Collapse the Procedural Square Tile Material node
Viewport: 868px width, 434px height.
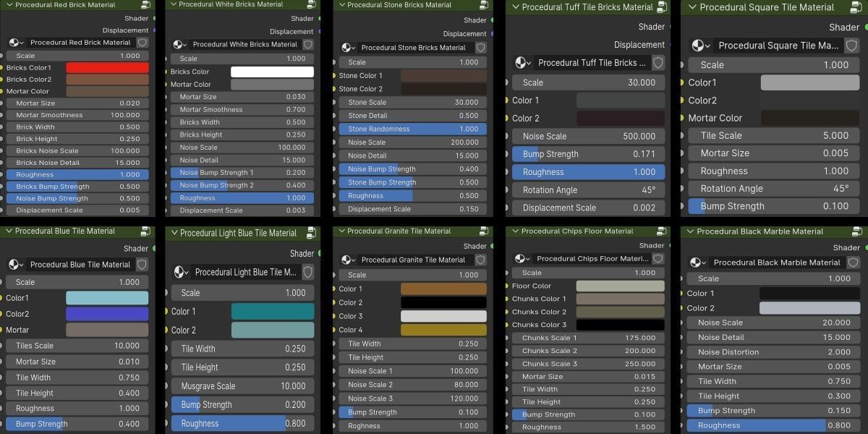[692, 7]
